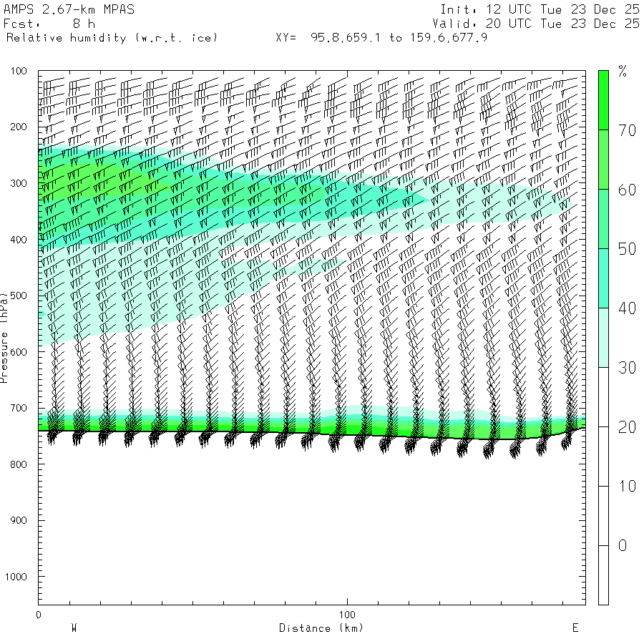Screen dimensions: 644x644
Task: Click the XY coordinates text in header
Action: pos(381,38)
